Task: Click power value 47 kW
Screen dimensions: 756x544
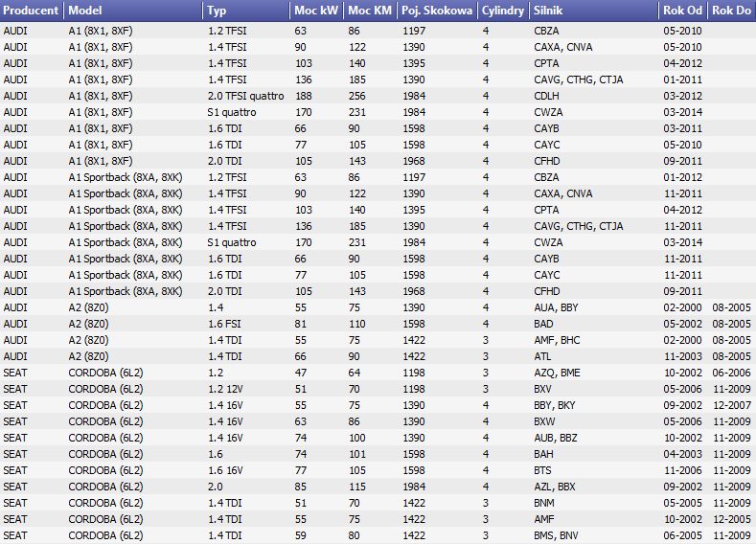Action: [x=301, y=373]
